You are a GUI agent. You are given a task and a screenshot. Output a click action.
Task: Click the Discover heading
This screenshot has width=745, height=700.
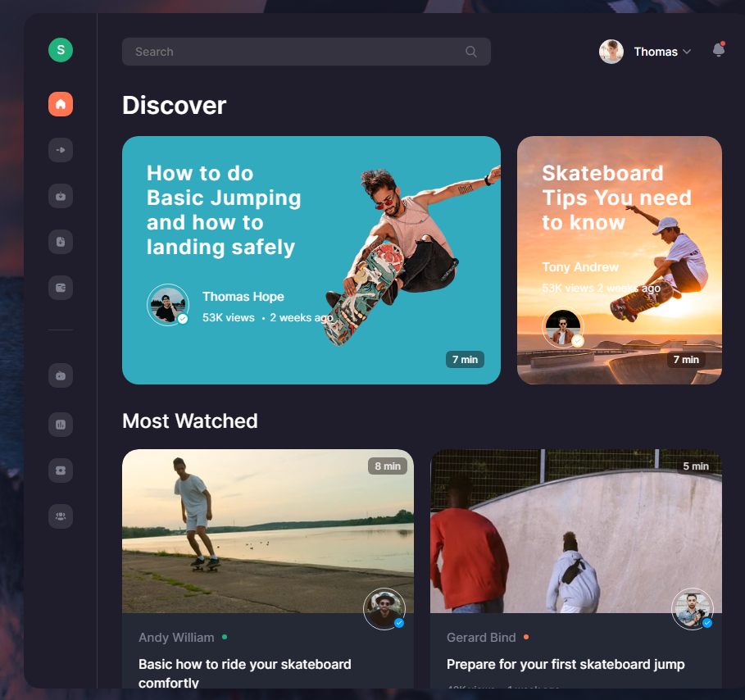coord(175,105)
